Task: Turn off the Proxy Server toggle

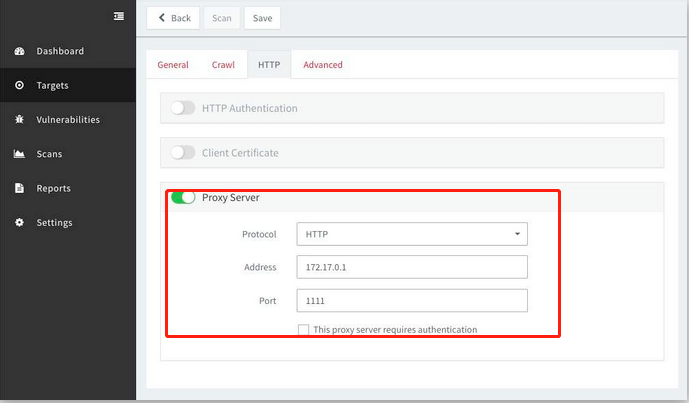Action: 183,197
